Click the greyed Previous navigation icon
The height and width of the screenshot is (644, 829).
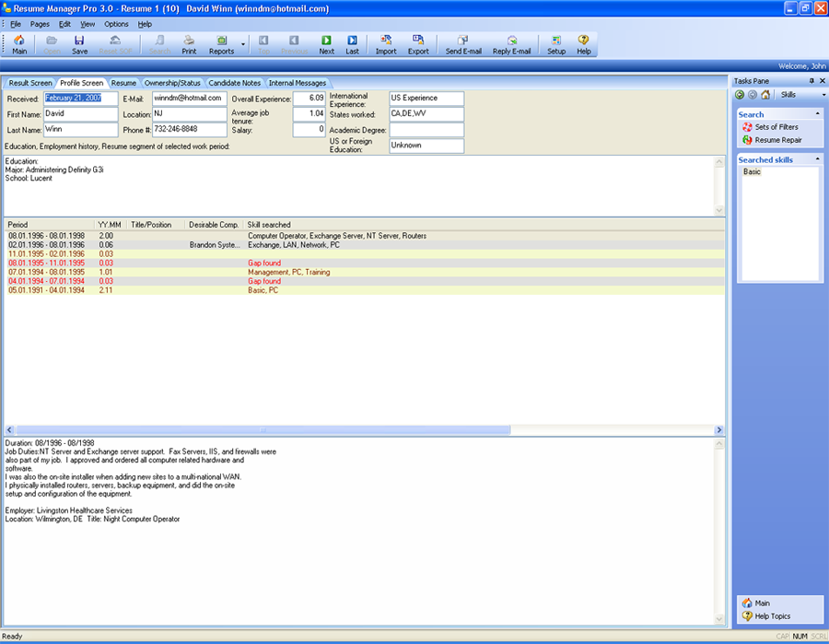click(294, 44)
